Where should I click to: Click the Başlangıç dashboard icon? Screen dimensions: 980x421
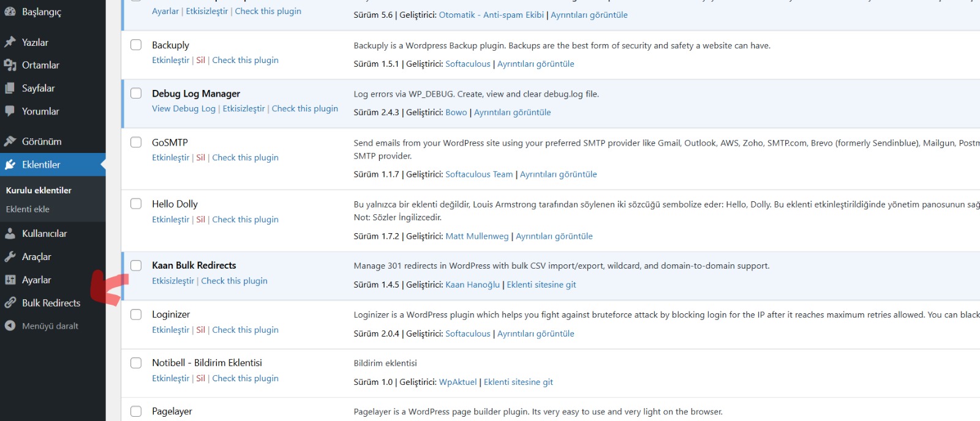coord(10,12)
